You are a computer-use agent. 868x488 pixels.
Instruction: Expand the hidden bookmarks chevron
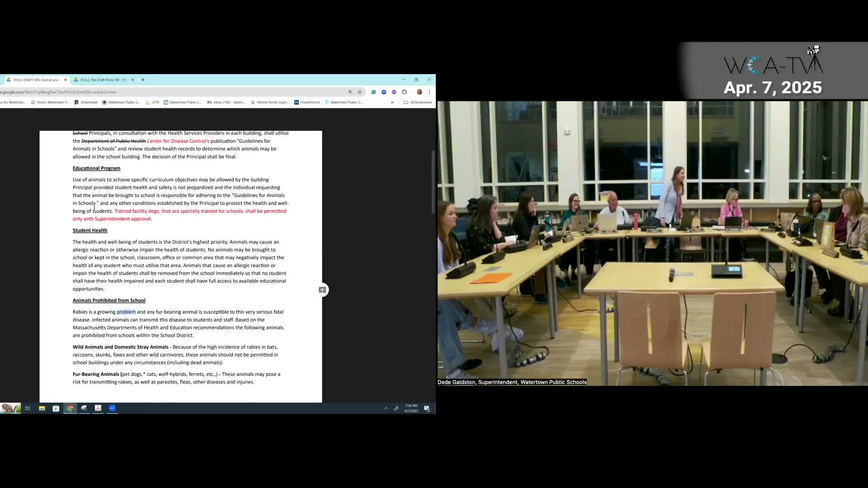point(392,102)
